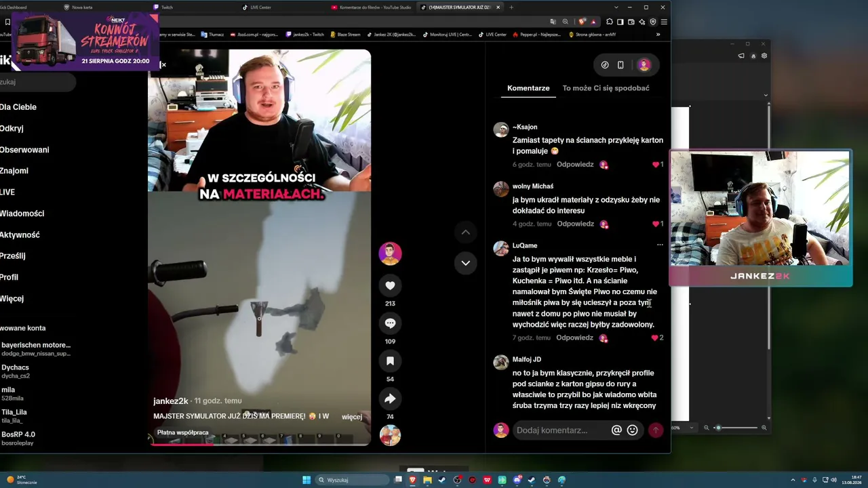Open the author avatar beside the video
This screenshot has height=488, width=868.
pyautogui.click(x=390, y=253)
